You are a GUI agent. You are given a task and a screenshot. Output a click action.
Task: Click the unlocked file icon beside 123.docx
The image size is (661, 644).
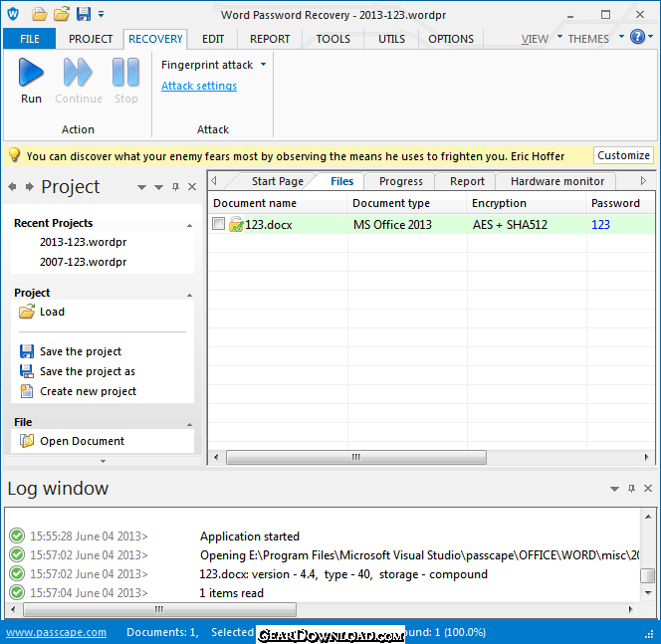pos(236,224)
